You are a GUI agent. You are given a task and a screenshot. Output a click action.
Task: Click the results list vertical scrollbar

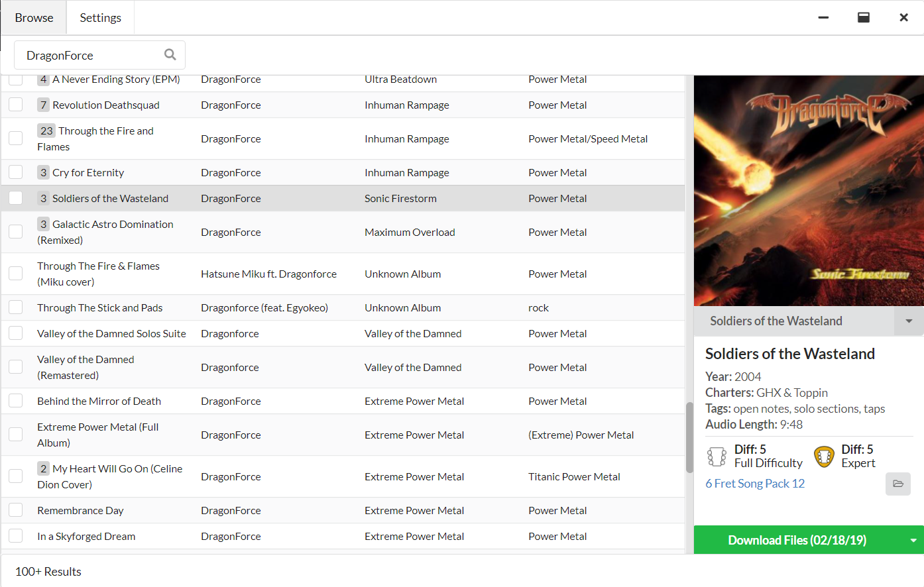[689, 437]
